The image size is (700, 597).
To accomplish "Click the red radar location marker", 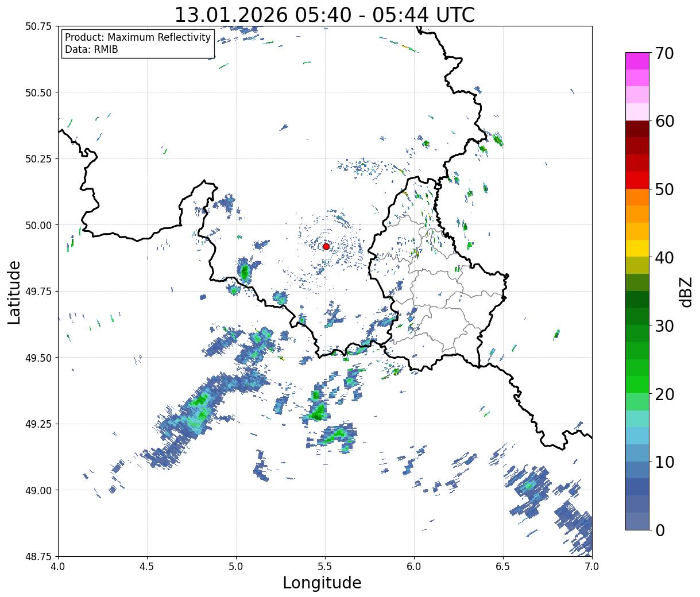I will [326, 246].
